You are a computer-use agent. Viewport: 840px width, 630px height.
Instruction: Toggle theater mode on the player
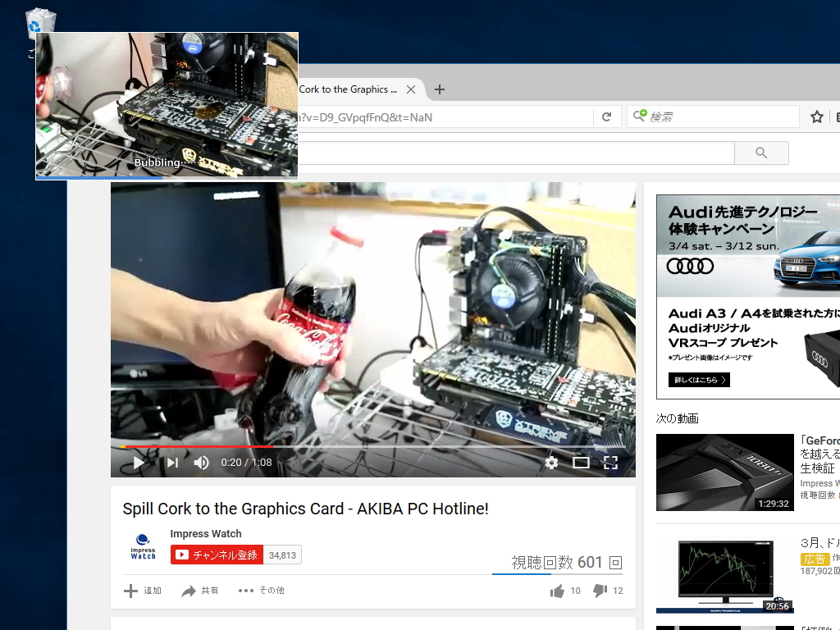[x=581, y=463]
